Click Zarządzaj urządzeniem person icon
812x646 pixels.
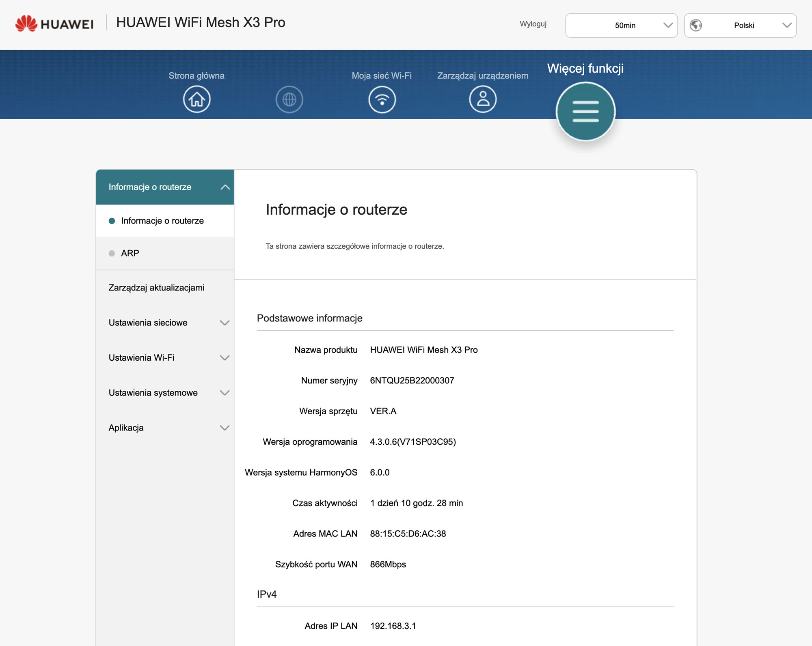[483, 99]
